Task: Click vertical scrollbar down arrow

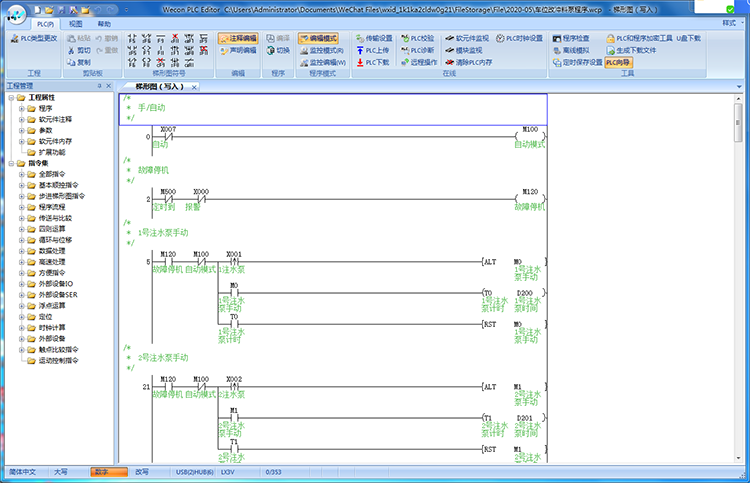Action: point(738,458)
